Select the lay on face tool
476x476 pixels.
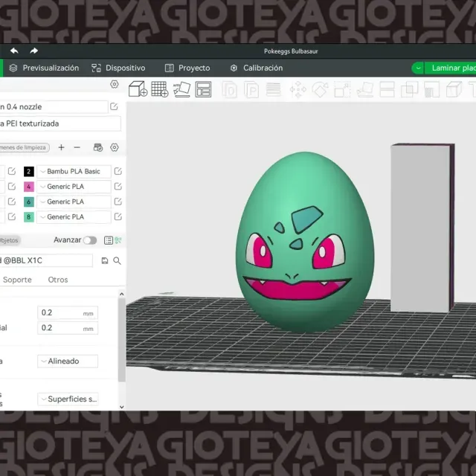(365, 90)
